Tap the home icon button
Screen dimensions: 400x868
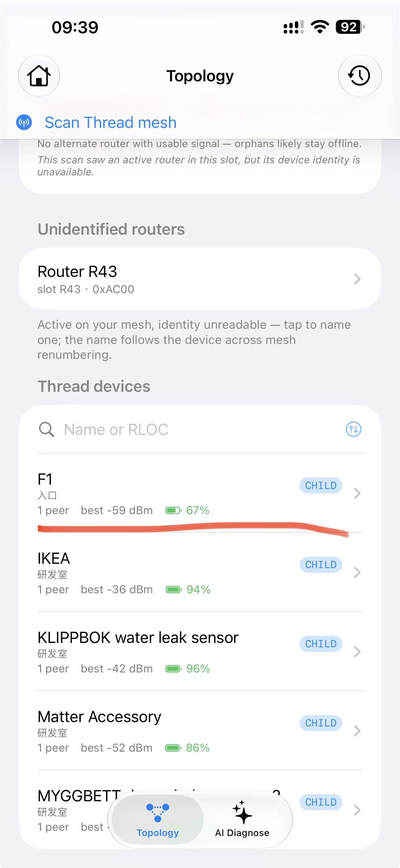coord(39,75)
